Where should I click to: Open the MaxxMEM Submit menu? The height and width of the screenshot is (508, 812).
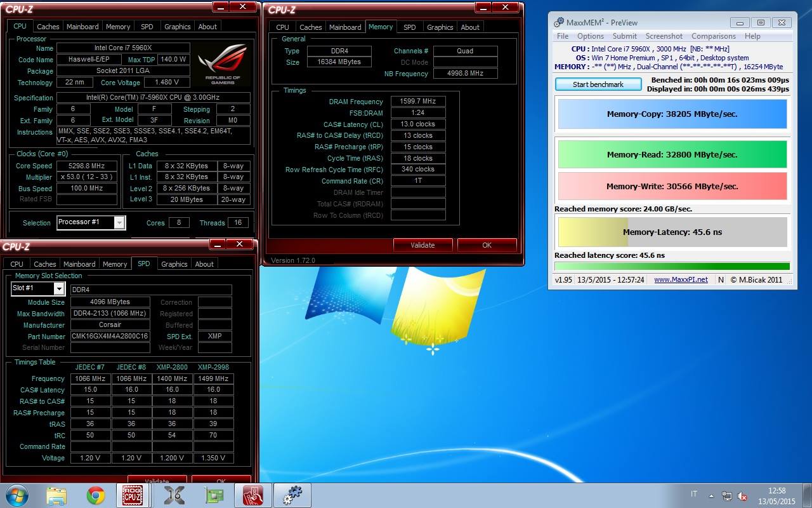pyautogui.click(x=625, y=36)
